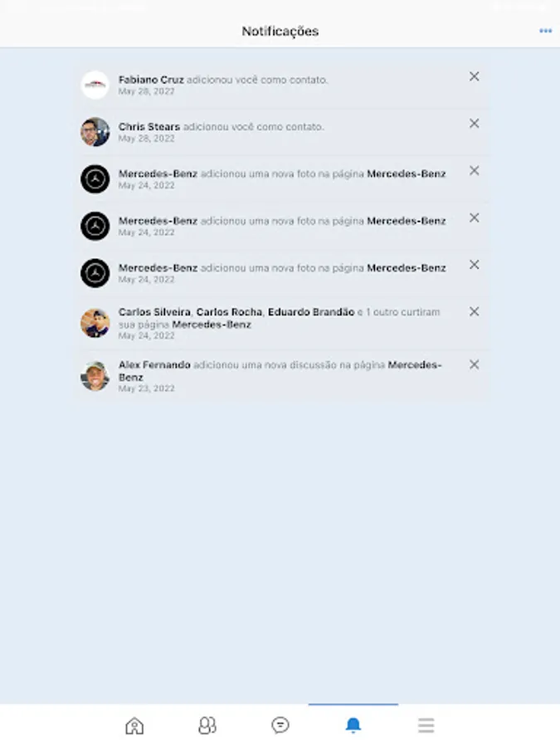The width and height of the screenshot is (560, 747).
Task: Open the Alex Fernando name link
Action: (x=154, y=365)
